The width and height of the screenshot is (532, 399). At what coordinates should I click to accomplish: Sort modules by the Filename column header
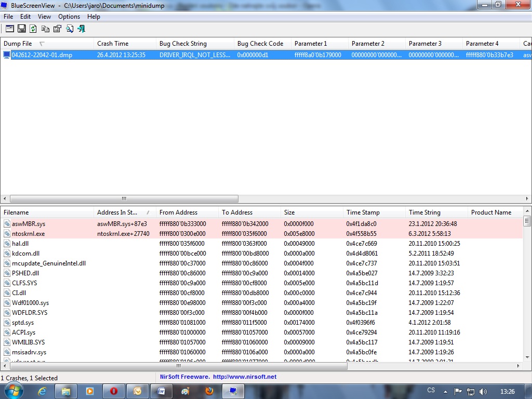click(x=47, y=212)
